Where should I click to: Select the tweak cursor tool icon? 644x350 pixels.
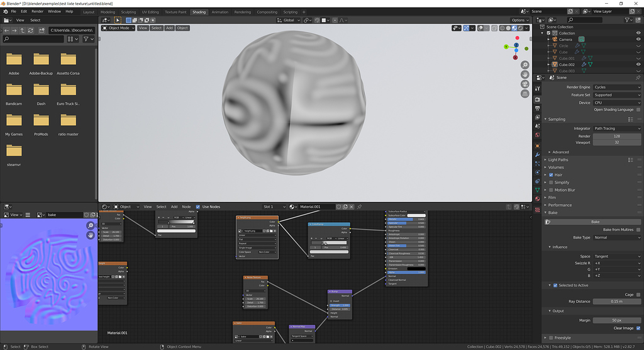(x=118, y=20)
